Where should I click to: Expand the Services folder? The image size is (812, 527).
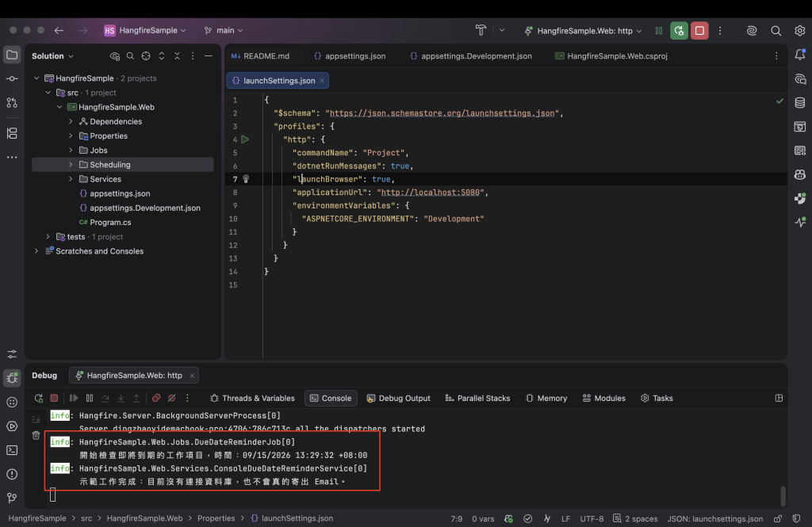point(71,179)
